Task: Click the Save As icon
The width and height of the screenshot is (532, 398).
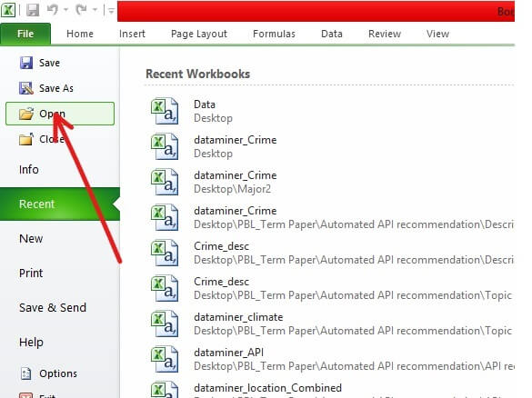Action: 26,88
